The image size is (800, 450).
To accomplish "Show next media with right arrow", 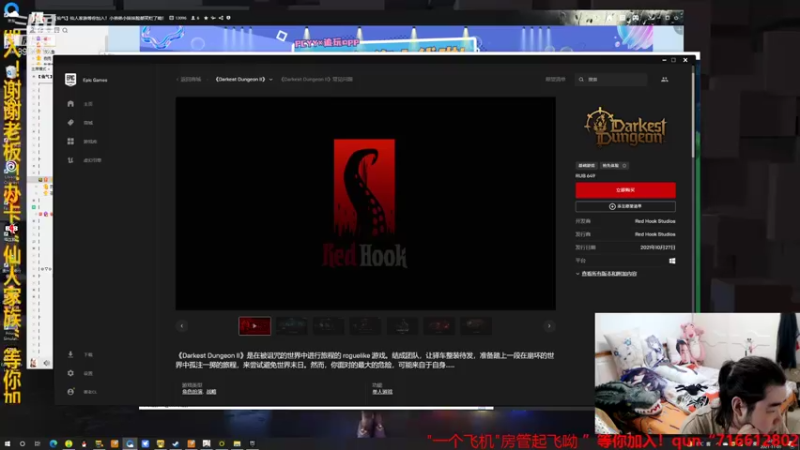I will [x=549, y=326].
